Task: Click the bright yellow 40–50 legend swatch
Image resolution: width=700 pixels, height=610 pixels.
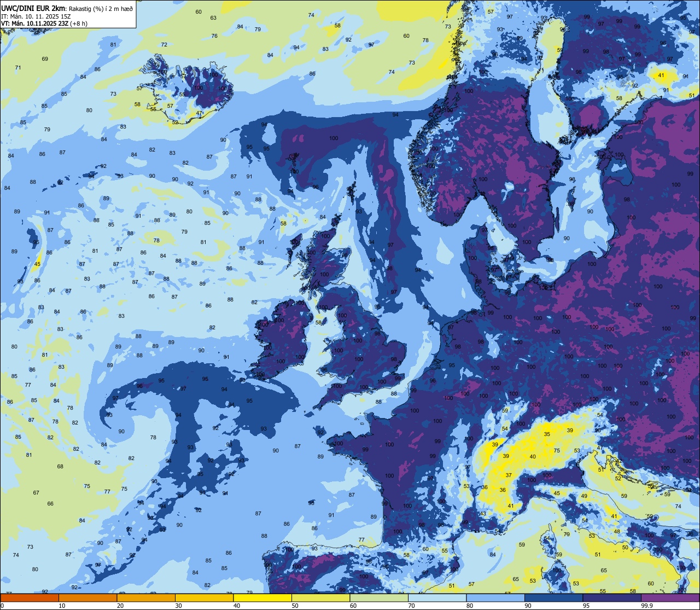Action: tap(262, 597)
